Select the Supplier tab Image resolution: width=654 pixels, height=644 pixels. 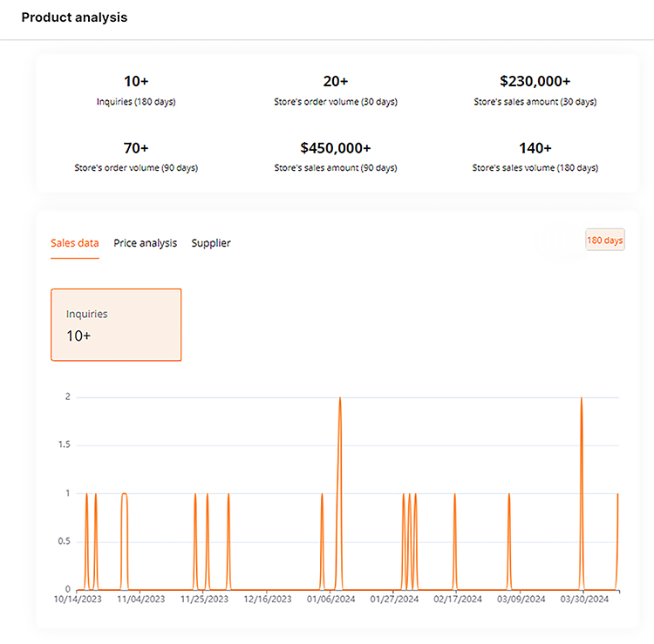coord(211,243)
